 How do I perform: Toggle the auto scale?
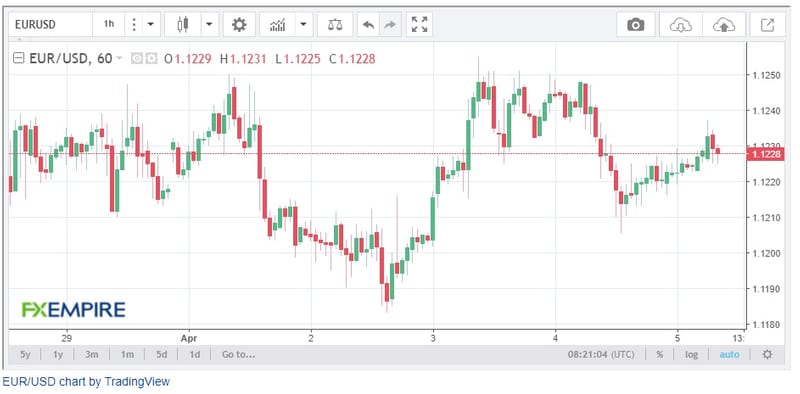tap(729, 354)
